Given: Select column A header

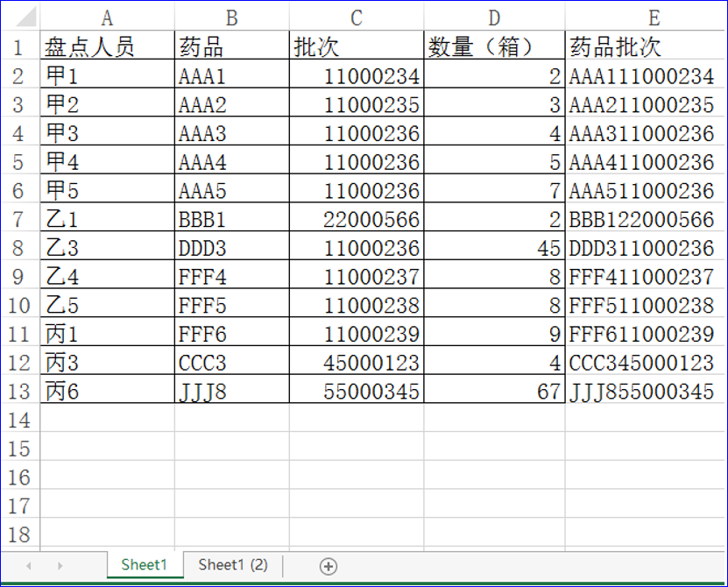Looking at the screenshot, I should pos(107,18).
